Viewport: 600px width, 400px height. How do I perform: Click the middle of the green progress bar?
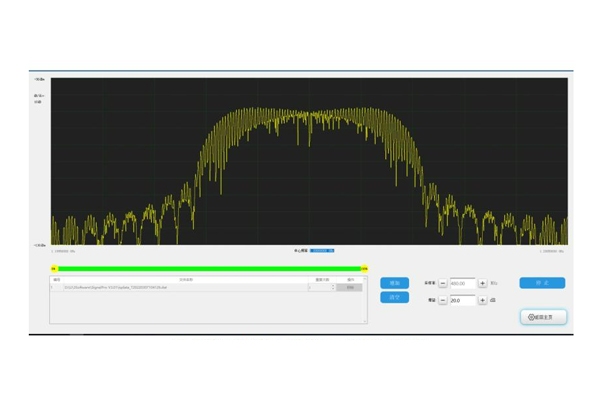209,268
